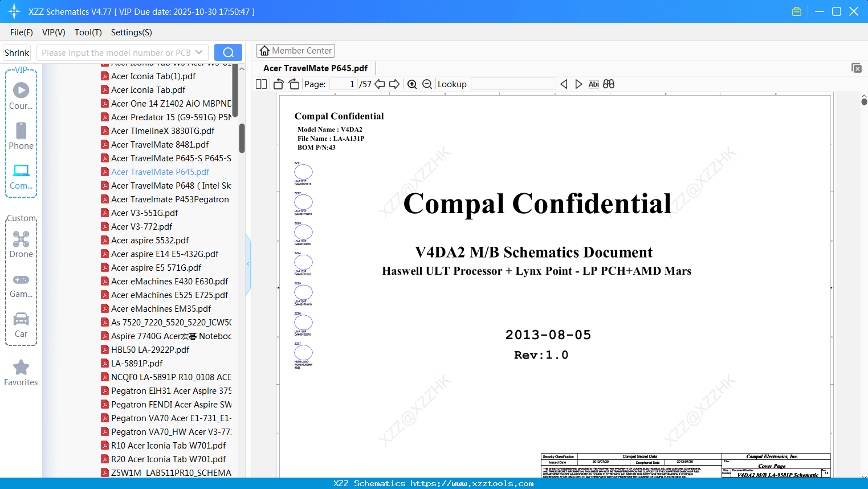Click the blue search button
Viewport: 868px width, 489px height.
point(228,52)
